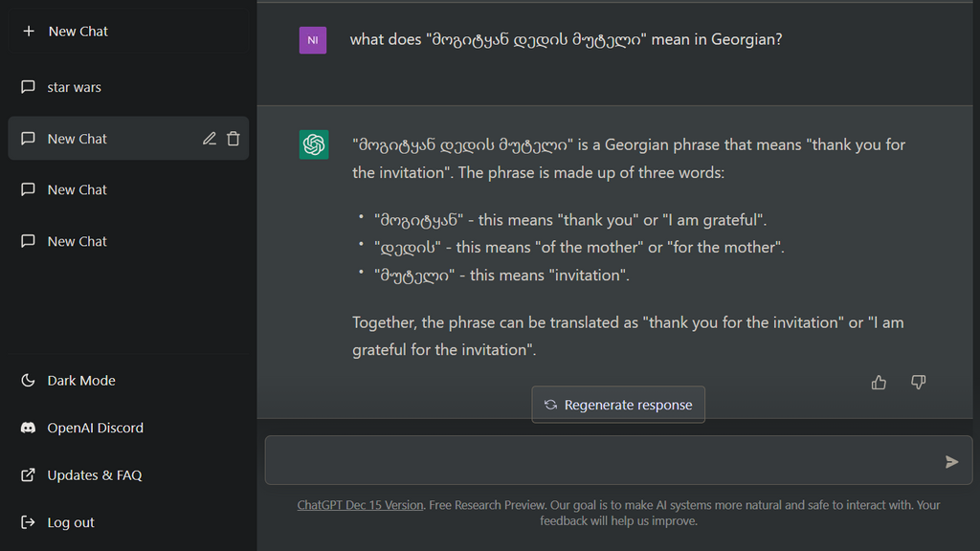Click the moon icon for Dark Mode
This screenshot has height=551, width=980.
(28, 381)
